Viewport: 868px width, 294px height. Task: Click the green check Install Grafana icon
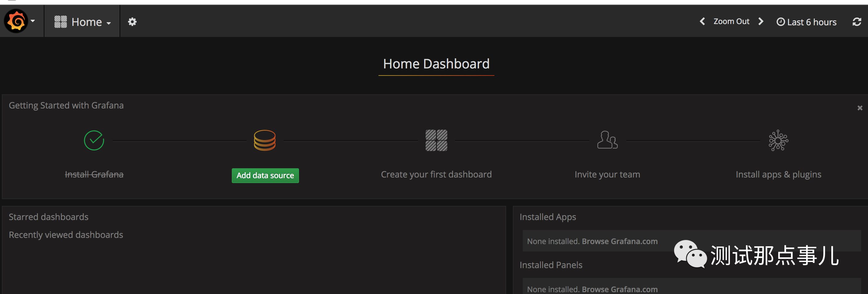(x=94, y=141)
